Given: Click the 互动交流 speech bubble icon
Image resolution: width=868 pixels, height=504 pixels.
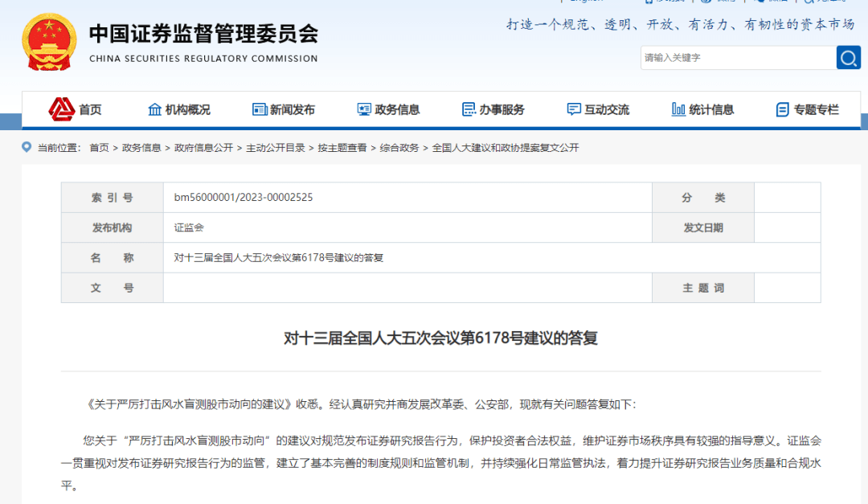Looking at the screenshot, I should point(573,109).
